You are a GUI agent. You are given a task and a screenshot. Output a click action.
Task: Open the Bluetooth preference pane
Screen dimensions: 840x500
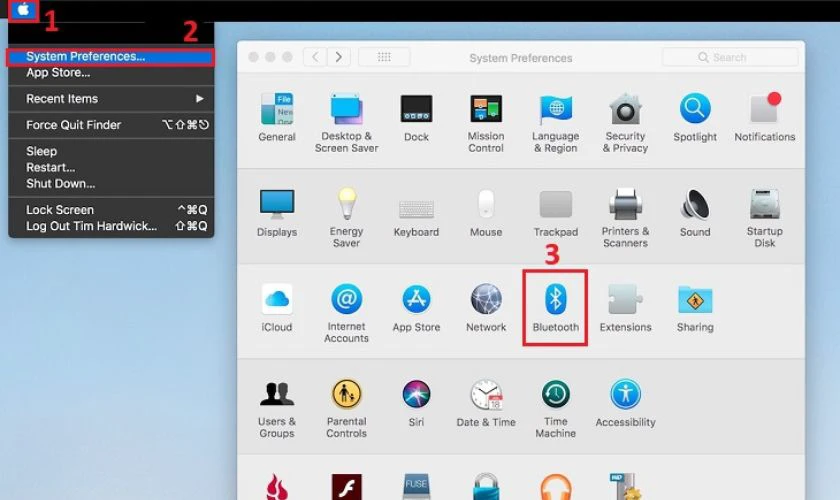(x=556, y=308)
